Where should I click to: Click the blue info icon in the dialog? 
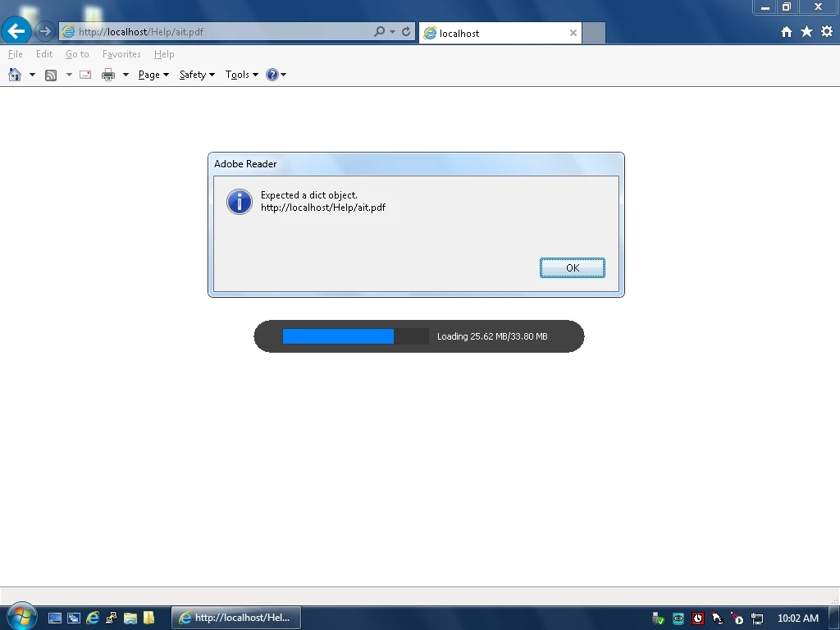coord(240,202)
